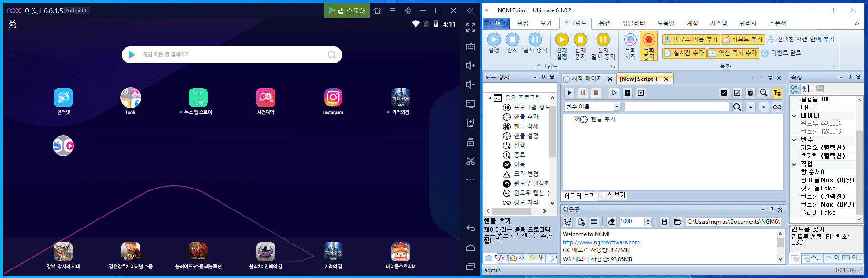This screenshot has width=868, height=278.
Task: Click the Nox sidebar scissors screenshot icon
Action: [471, 161]
